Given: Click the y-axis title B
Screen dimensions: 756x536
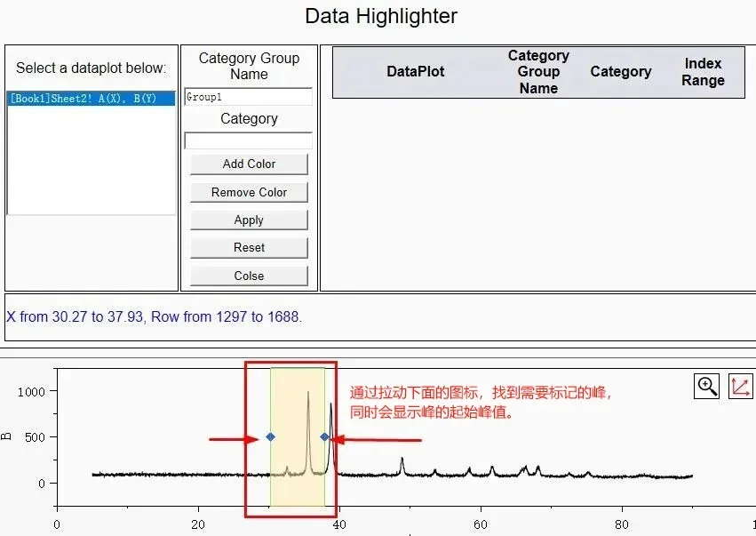Looking at the screenshot, I should pyautogui.click(x=6, y=436).
